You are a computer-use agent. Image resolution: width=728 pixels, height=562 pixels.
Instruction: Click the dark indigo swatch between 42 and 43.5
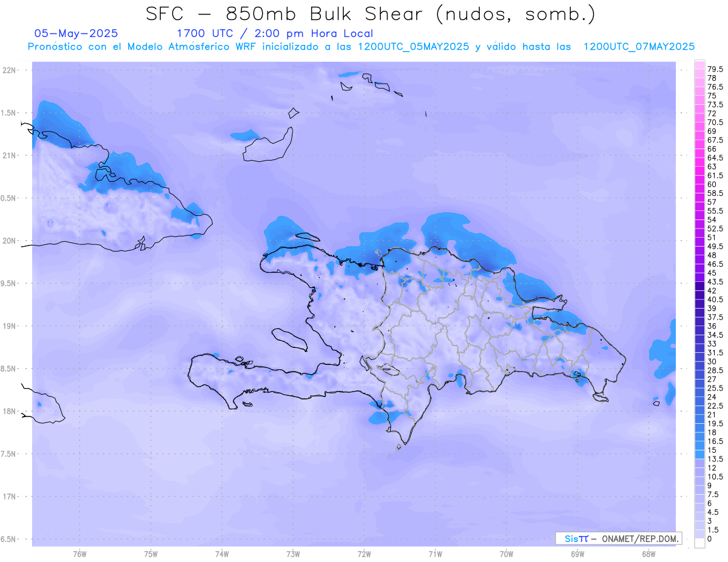coord(699,286)
